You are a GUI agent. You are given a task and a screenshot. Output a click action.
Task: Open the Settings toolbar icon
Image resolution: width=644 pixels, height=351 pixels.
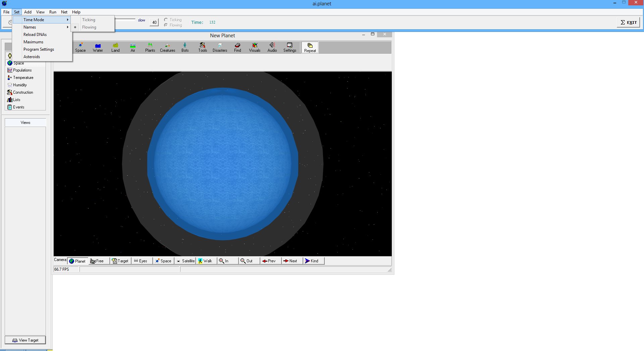(290, 47)
